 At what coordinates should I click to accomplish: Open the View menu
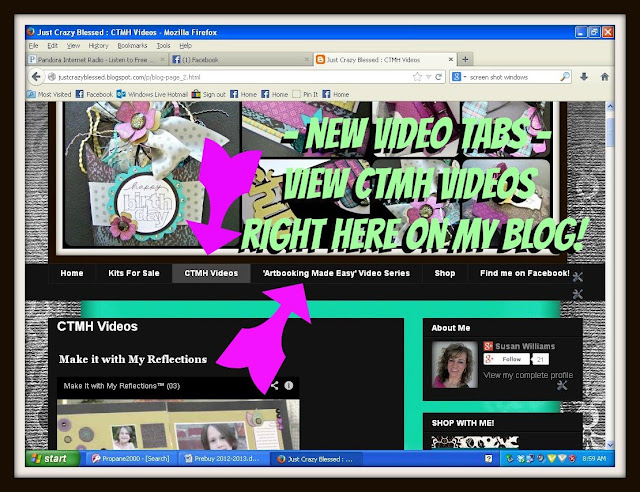point(73,46)
